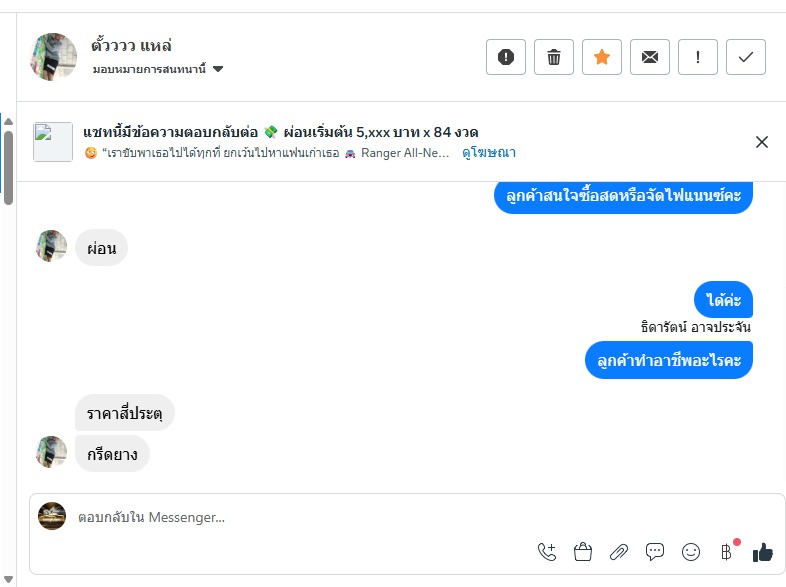Open the shopping bag products icon
The height and width of the screenshot is (587, 786).
point(583,551)
